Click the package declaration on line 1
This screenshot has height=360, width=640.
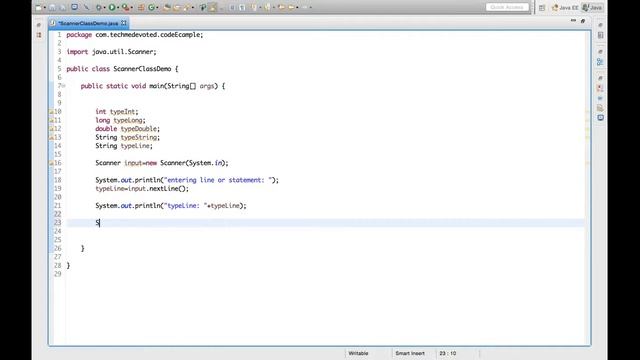point(135,35)
